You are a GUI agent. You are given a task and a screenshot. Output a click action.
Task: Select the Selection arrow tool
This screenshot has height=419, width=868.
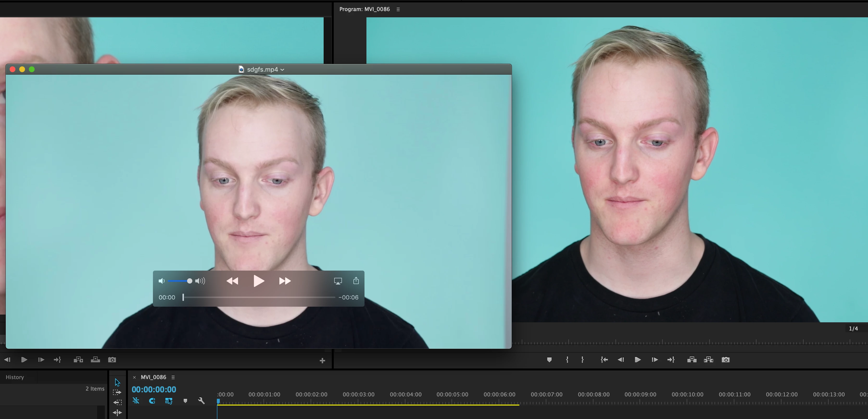(x=117, y=382)
